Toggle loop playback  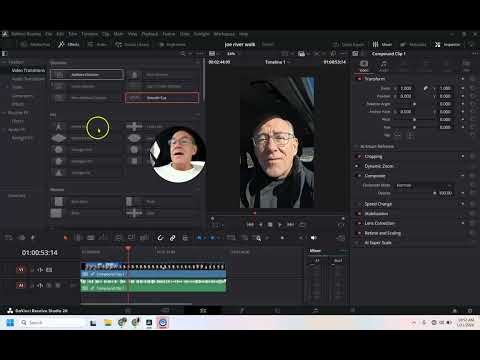click(302, 225)
